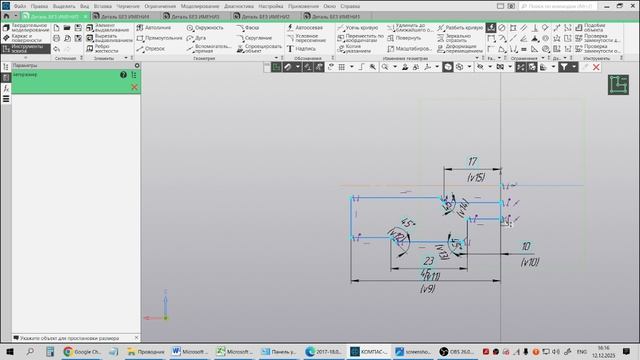The width and height of the screenshot is (640, 360).
Task: Toggle the Инструменты эскиза toolset
Action: click(26, 49)
